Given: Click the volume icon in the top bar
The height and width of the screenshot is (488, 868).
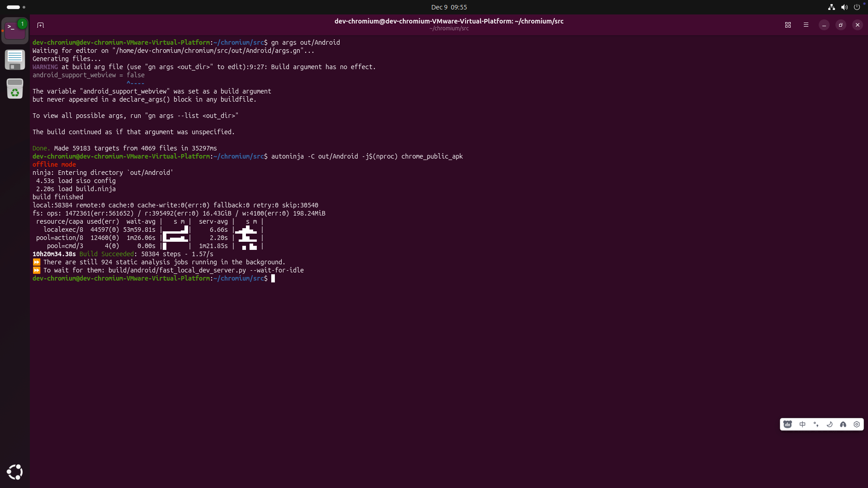Looking at the screenshot, I should pos(844,7).
